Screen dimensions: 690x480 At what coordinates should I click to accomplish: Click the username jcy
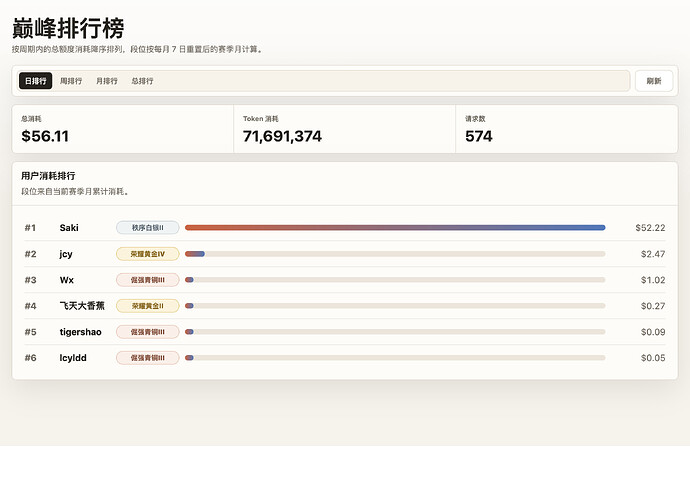click(66, 254)
